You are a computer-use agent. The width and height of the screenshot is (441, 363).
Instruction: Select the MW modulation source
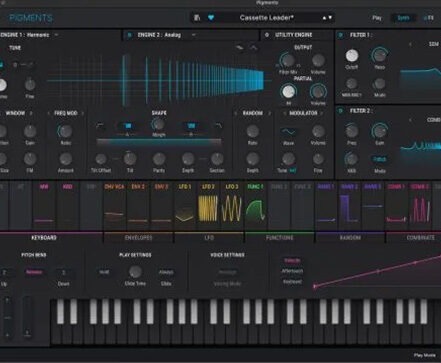pos(44,205)
